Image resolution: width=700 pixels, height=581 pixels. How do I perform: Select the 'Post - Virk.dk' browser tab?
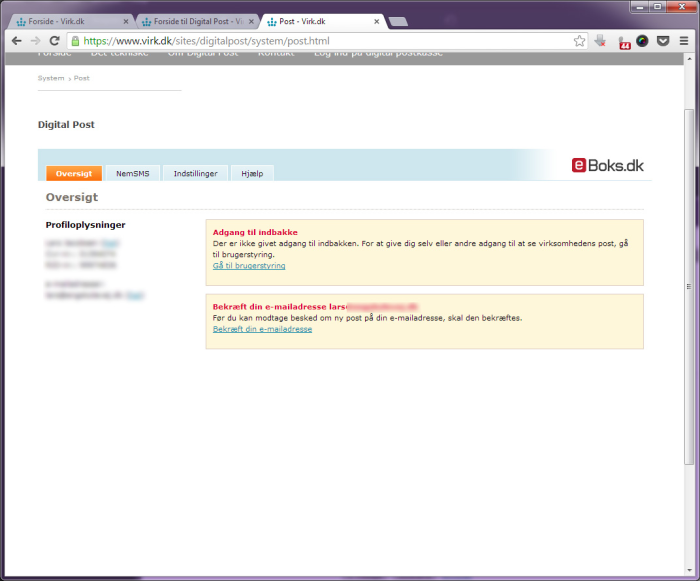[324, 21]
